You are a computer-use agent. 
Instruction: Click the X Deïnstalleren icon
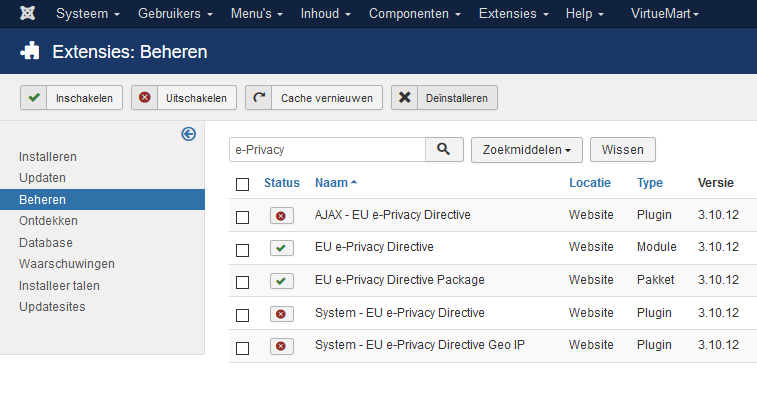pos(405,97)
